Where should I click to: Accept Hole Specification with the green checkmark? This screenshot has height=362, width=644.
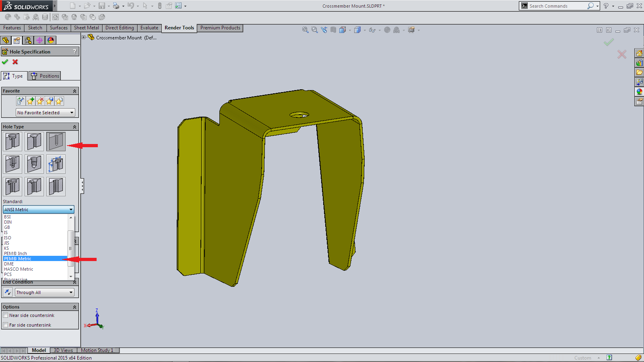5,62
